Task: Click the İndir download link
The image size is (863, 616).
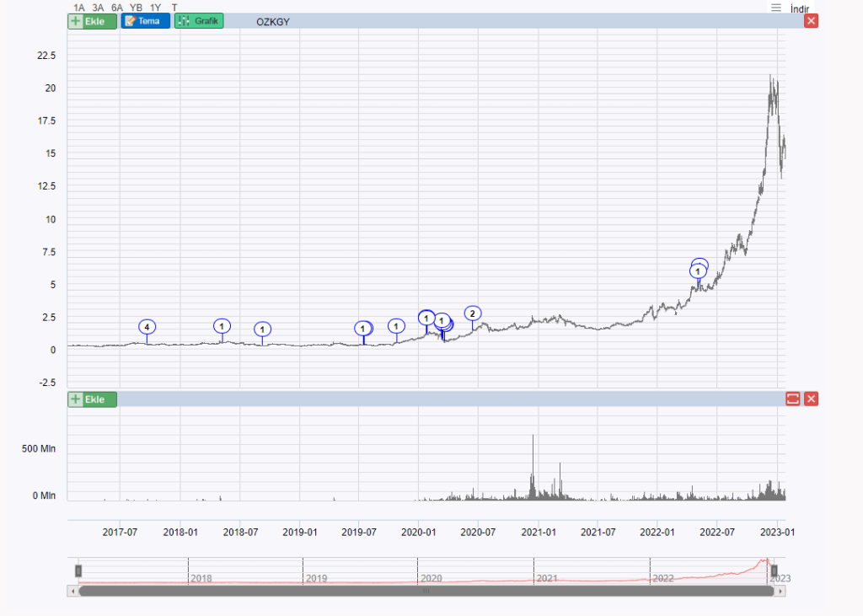Action: (799, 8)
